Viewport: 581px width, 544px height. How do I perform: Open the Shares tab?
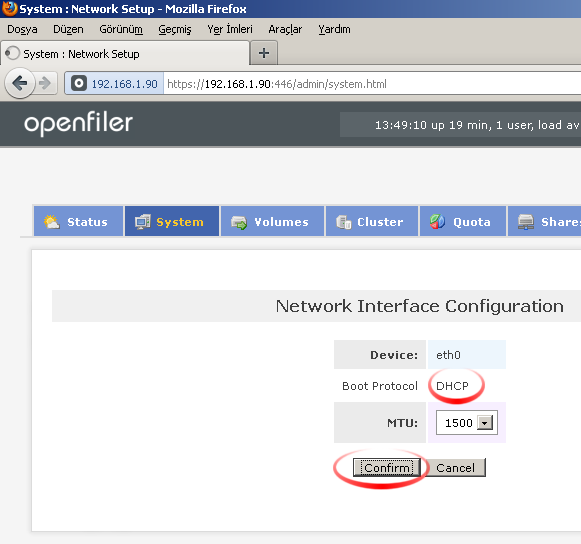[x=544, y=222]
